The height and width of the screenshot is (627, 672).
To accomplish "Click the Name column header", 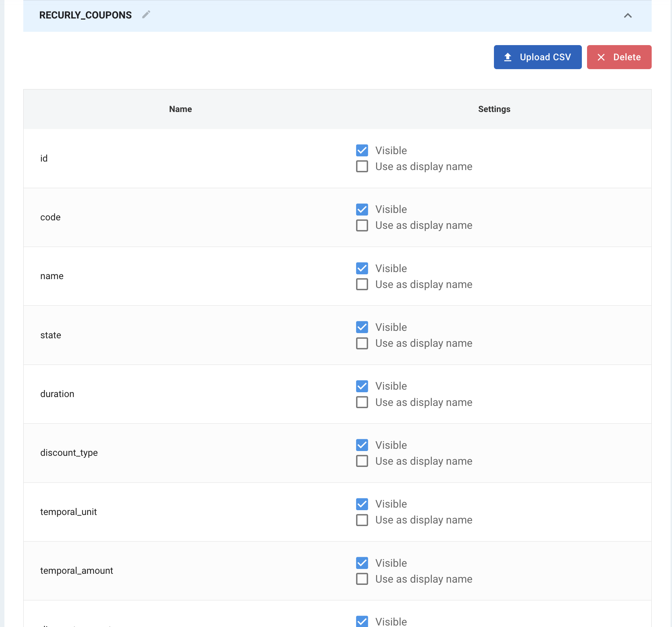I will click(x=180, y=109).
